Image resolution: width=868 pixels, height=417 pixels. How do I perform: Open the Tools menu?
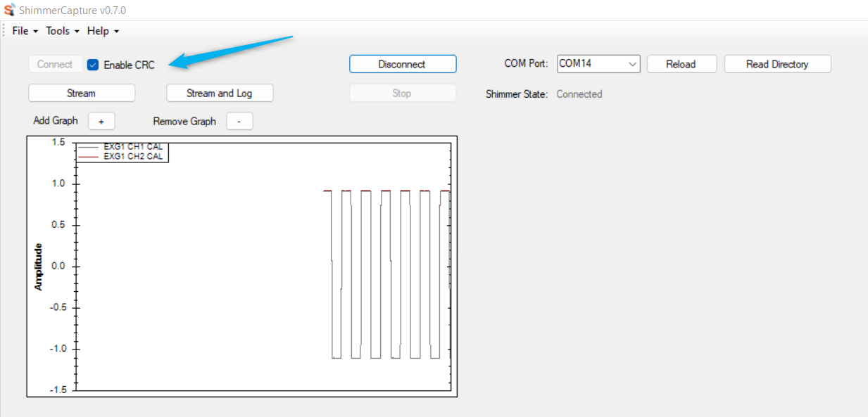coord(63,31)
